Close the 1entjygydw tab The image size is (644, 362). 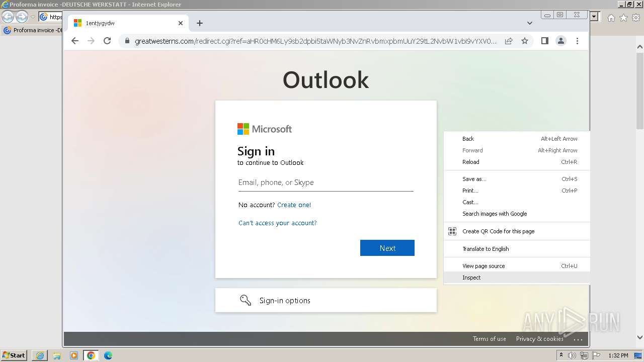(x=181, y=23)
